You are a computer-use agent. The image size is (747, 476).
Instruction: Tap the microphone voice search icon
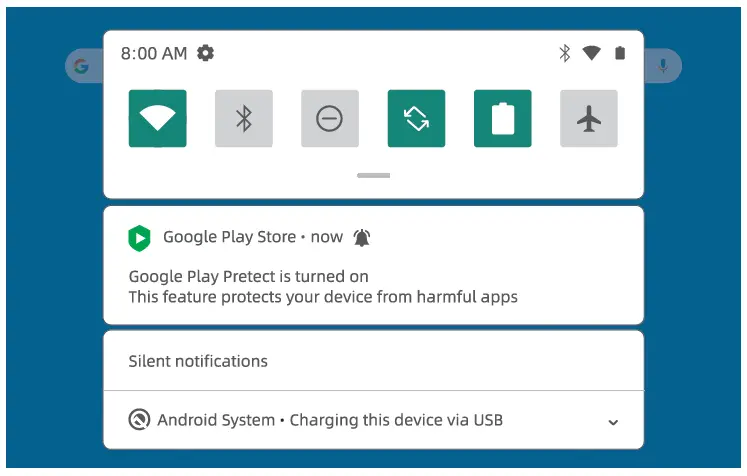tap(663, 66)
